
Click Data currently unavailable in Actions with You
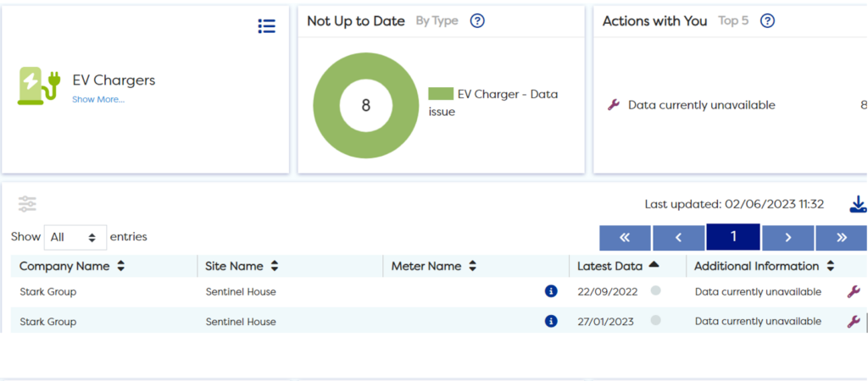[701, 105]
